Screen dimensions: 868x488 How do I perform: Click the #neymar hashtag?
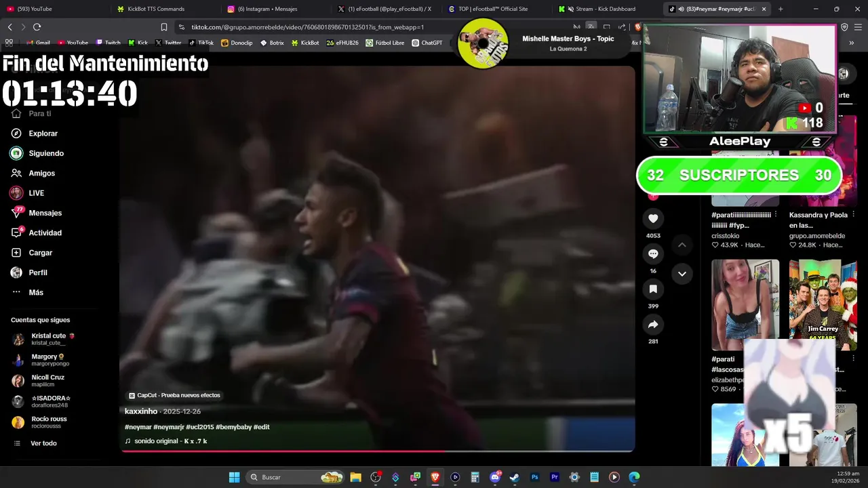pyautogui.click(x=138, y=427)
